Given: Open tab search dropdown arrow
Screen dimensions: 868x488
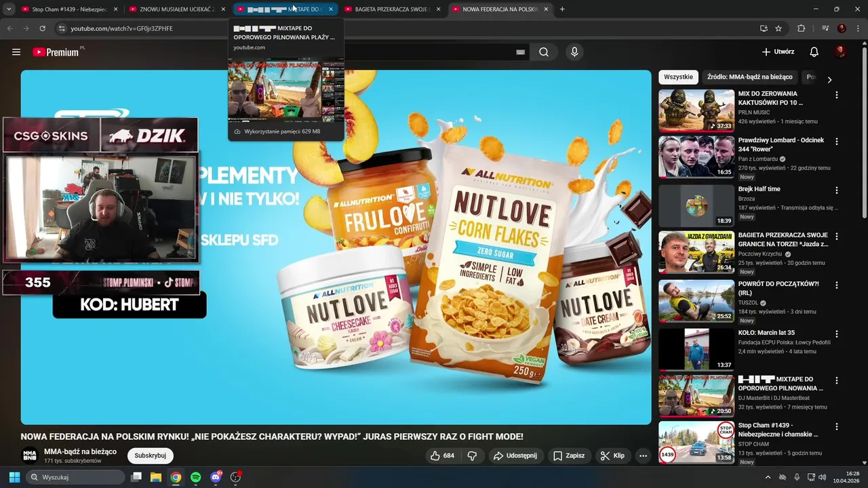Looking at the screenshot, I should [9, 9].
